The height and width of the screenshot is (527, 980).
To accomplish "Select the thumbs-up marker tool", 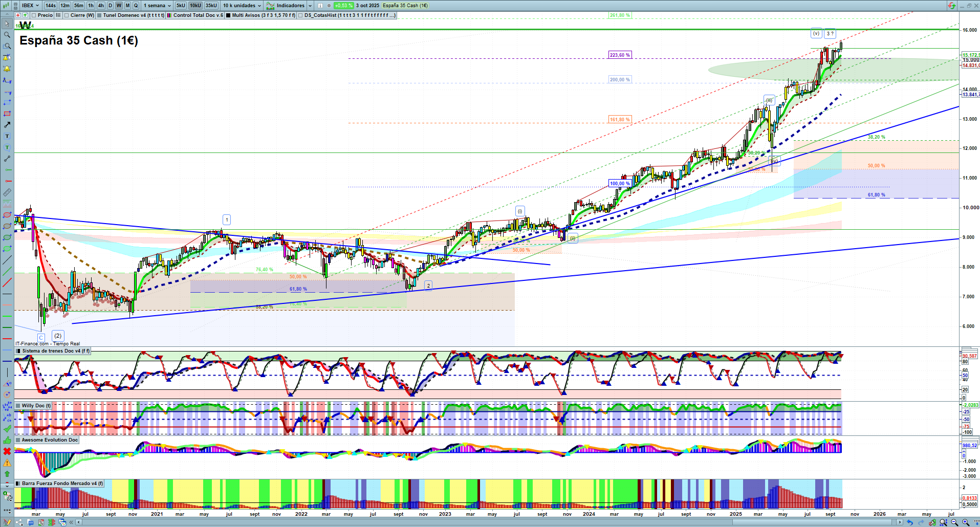I will 7,440.
